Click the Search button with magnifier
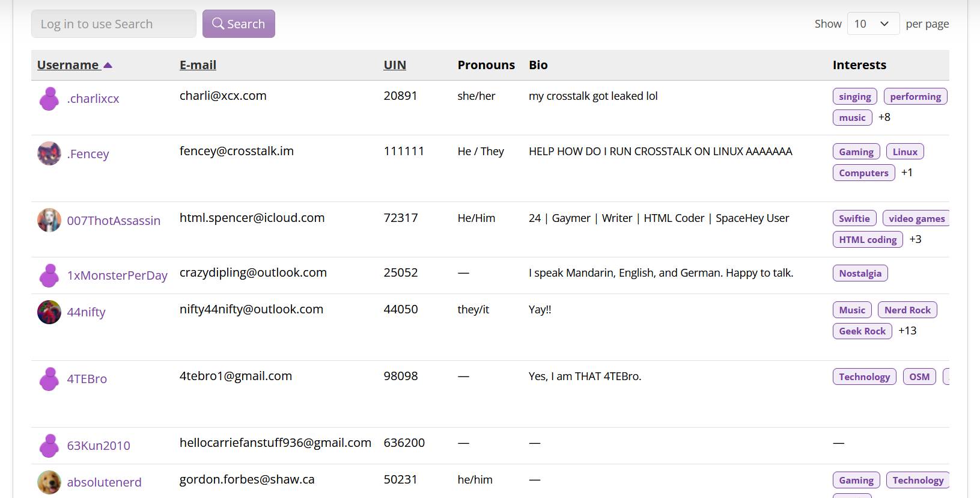The width and height of the screenshot is (980, 498). 239,24
